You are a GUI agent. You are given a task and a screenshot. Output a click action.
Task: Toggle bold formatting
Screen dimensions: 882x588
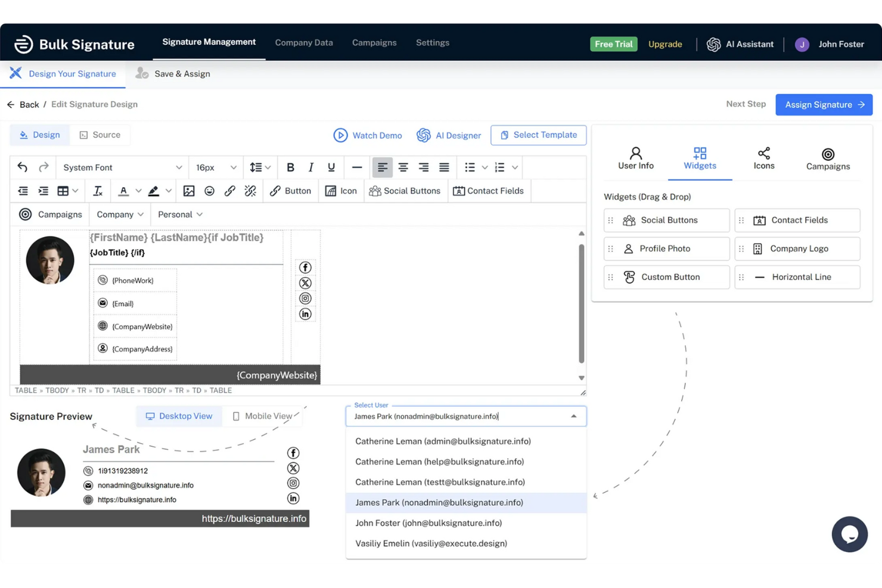coord(290,167)
